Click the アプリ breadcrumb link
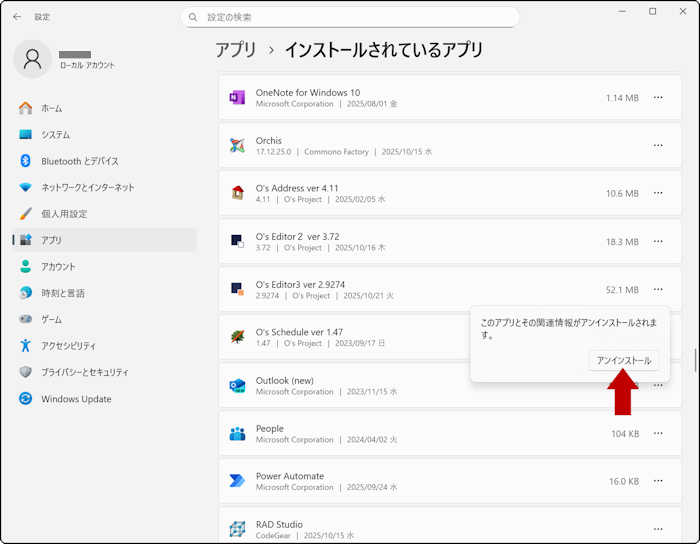 236,50
